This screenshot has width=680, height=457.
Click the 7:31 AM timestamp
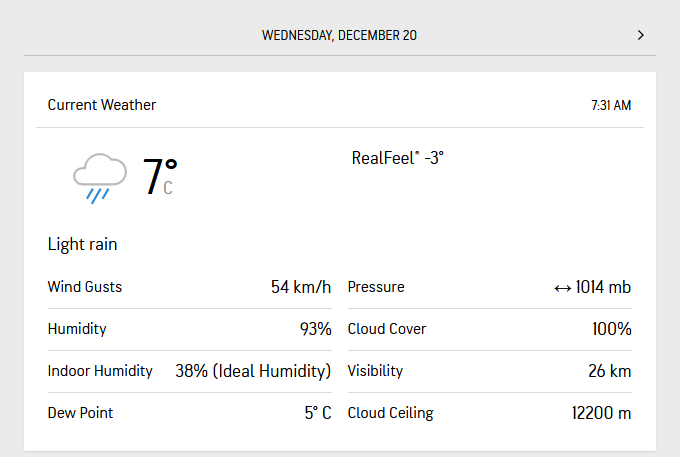coord(610,105)
